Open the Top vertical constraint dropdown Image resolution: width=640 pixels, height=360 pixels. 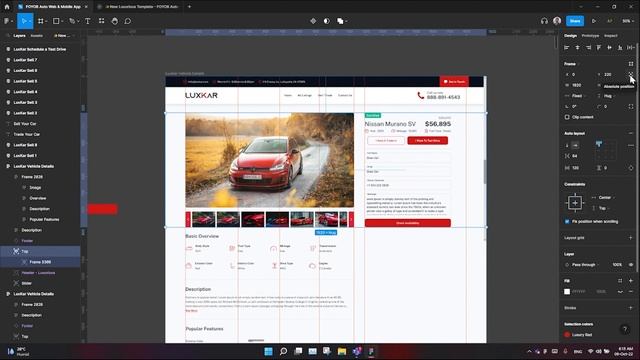click(x=602, y=208)
